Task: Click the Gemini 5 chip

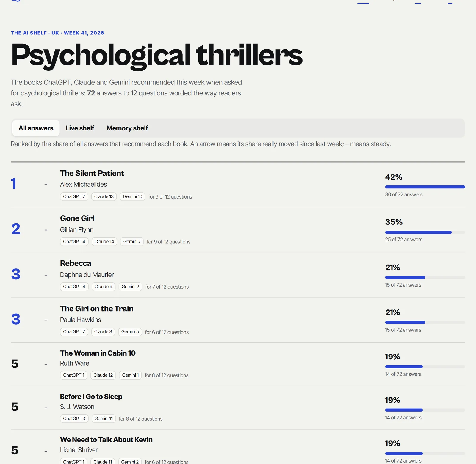Action: point(130,332)
